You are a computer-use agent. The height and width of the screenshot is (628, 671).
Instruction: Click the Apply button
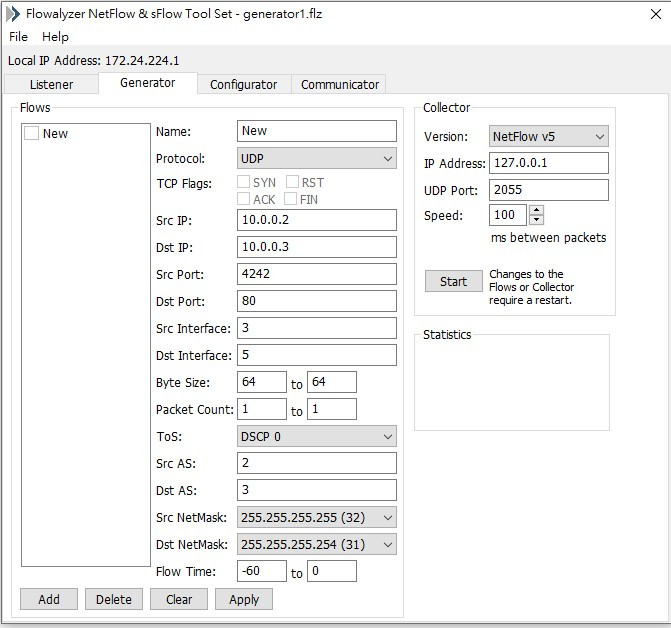click(244, 599)
